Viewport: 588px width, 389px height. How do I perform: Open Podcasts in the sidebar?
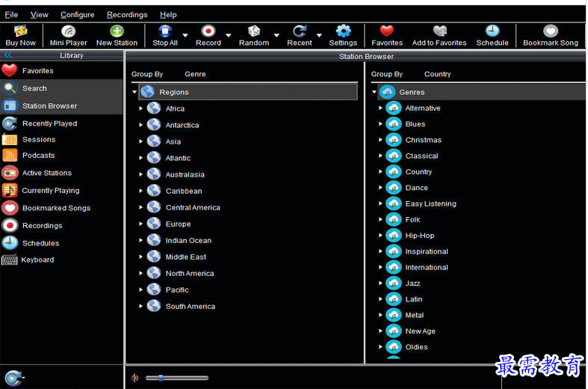(x=61, y=155)
